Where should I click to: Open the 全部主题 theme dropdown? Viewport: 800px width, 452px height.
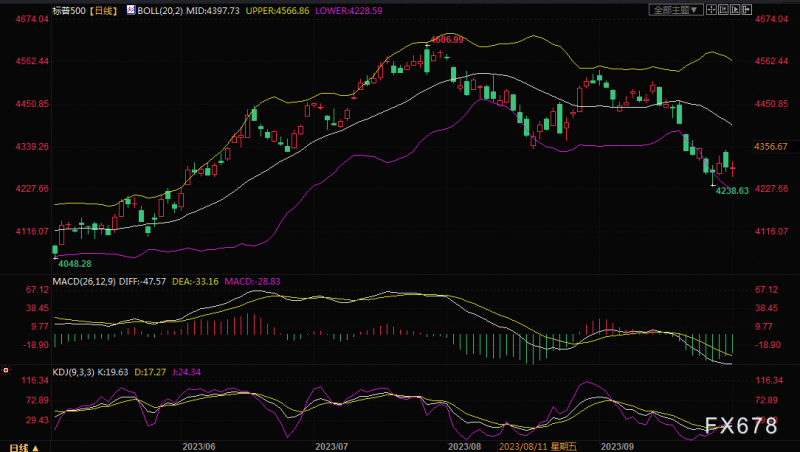[676, 10]
